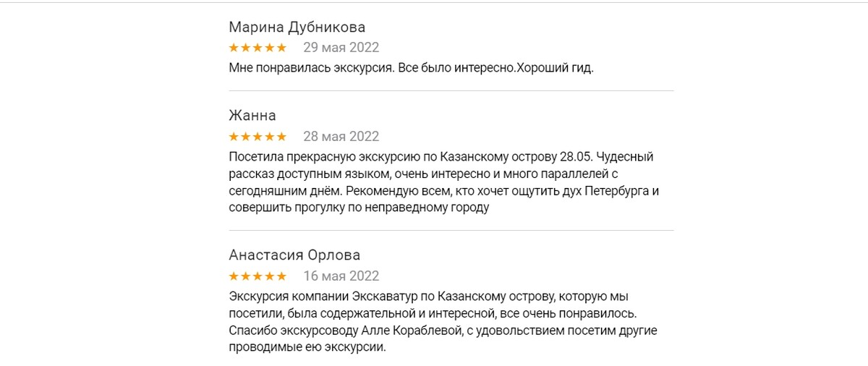This screenshot has width=868, height=366.
Task: Tap the first star in Анастасия Орлова's rating
Action: coord(234,276)
